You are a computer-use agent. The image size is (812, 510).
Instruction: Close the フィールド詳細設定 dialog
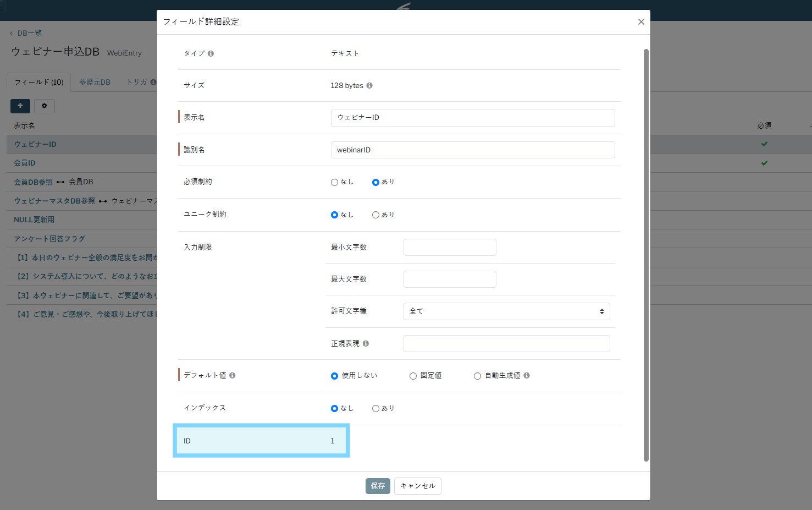pyautogui.click(x=640, y=22)
